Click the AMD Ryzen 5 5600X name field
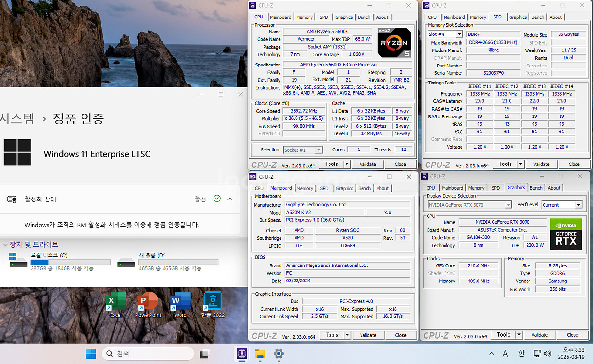 [328, 32]
